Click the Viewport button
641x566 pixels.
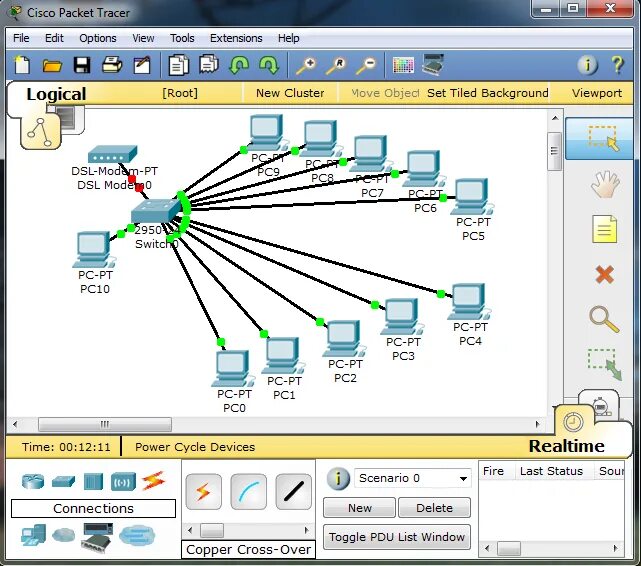pyautogui.click(x=597, y=93)
